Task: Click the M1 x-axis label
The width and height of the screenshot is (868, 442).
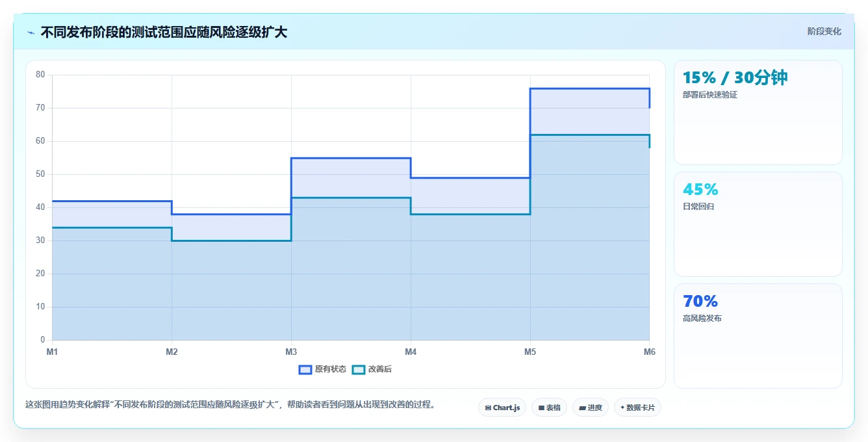Action: tap(52, 352)
